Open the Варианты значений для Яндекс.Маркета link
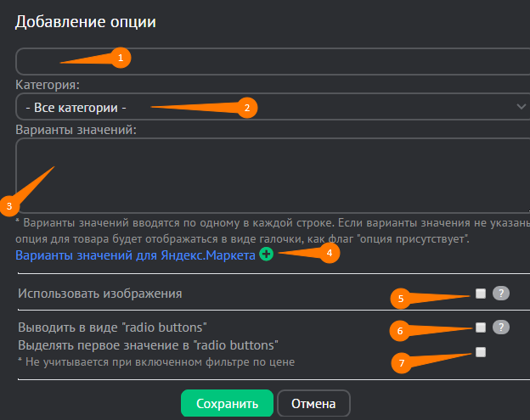The image size is (530, 420). tap(134, 255)
